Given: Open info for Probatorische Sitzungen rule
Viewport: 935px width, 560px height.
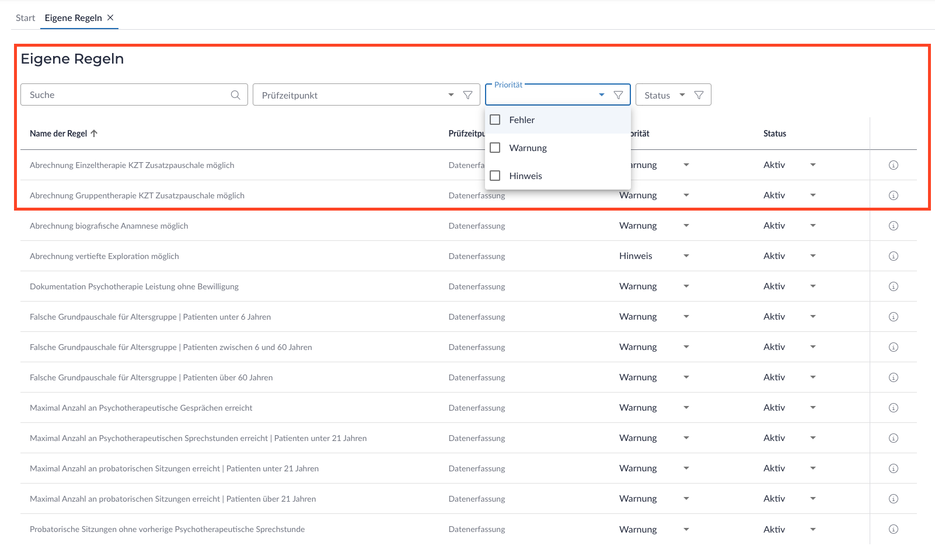Looking at the screenshot, I should (893, 529).
